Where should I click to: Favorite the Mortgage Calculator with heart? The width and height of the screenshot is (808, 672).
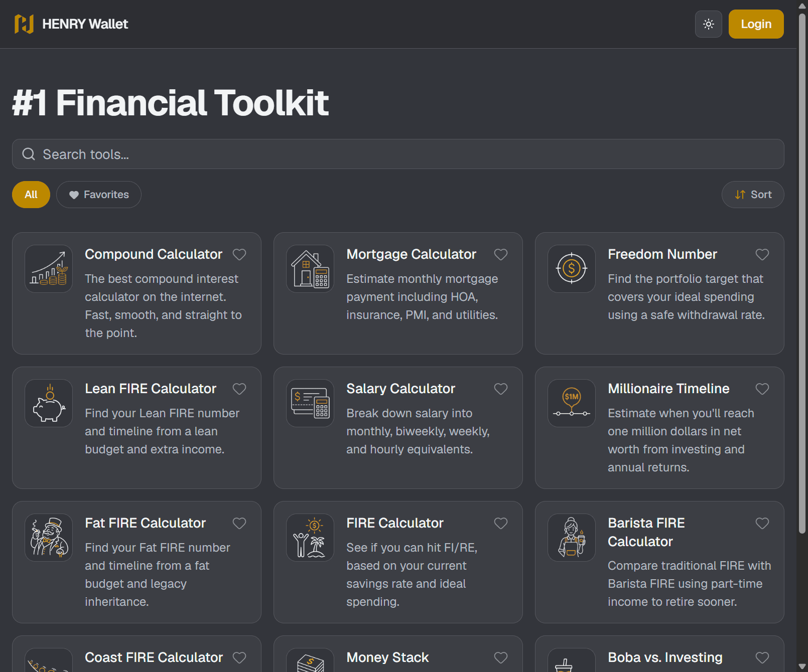point(501,255)
